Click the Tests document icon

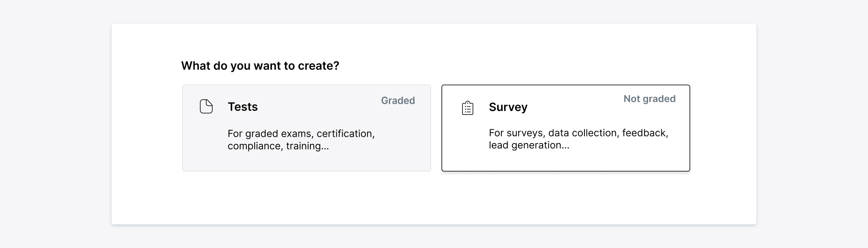coord(206,107)
